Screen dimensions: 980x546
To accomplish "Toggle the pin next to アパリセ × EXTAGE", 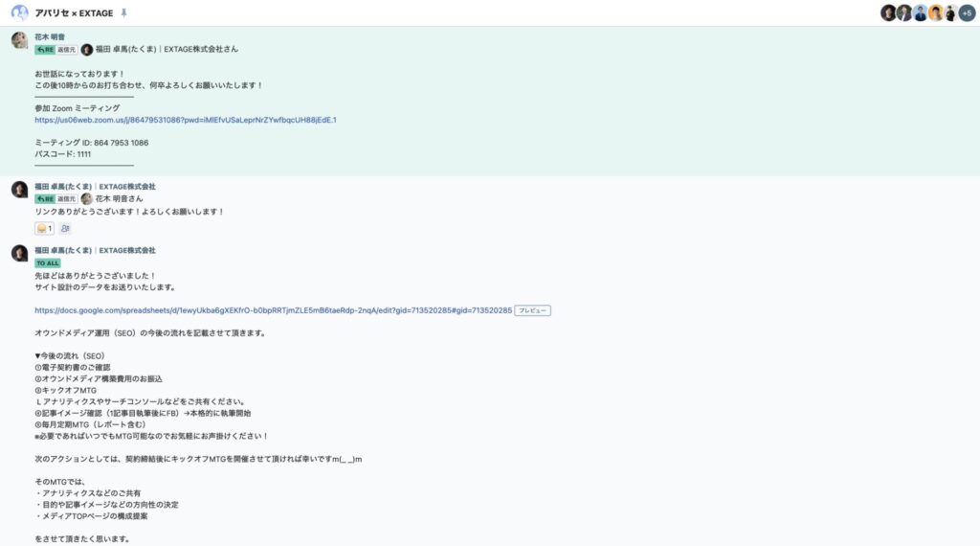I will pyautogui.click(x=123, y=13).
